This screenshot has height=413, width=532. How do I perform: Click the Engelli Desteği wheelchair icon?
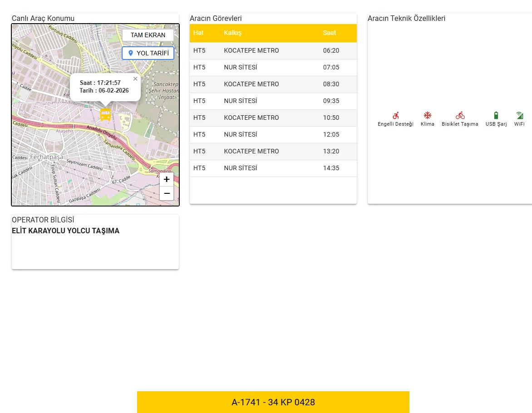click(x=395, y=115)
